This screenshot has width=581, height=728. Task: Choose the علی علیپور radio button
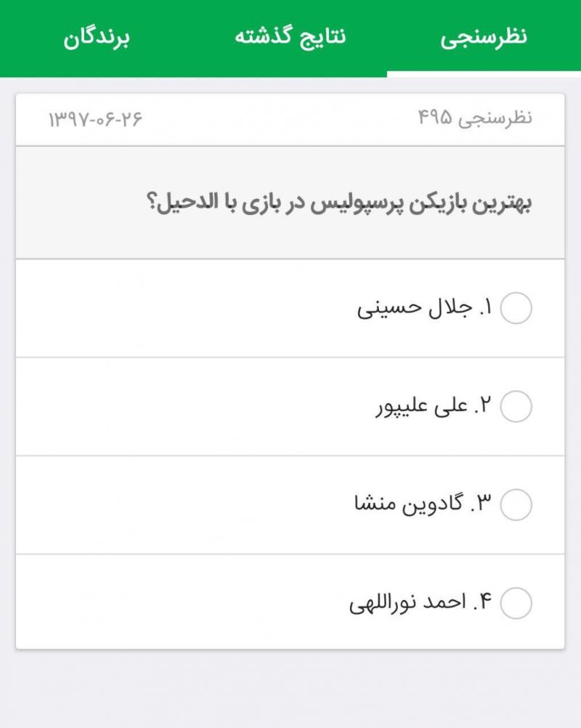click(x=516, y=407)
